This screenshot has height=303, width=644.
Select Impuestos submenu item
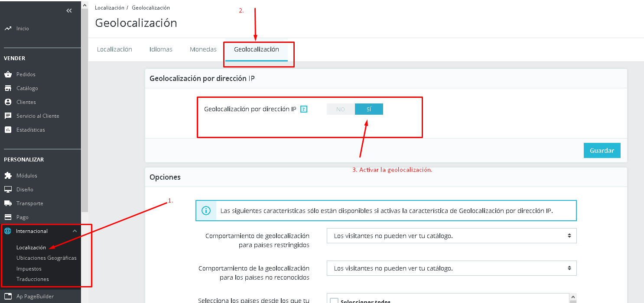tap(29, 269)
